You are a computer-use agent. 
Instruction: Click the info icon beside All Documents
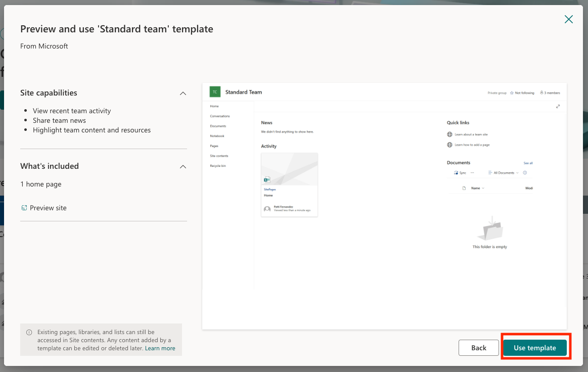tap(525, 173)
